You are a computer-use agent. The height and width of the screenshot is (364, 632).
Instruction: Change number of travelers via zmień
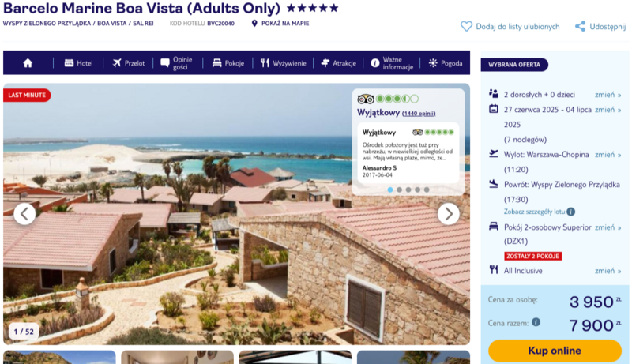click(x=608, y=95)
